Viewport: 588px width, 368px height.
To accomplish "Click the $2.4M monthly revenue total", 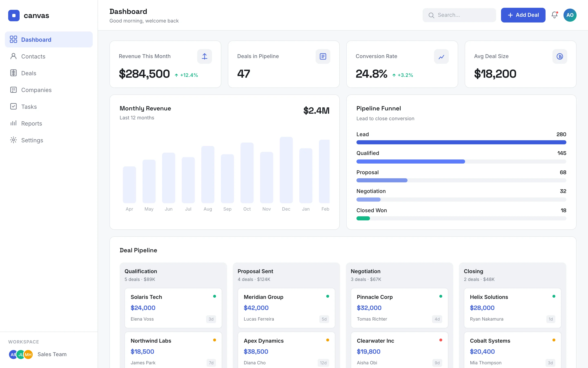I will pos(316,110).
